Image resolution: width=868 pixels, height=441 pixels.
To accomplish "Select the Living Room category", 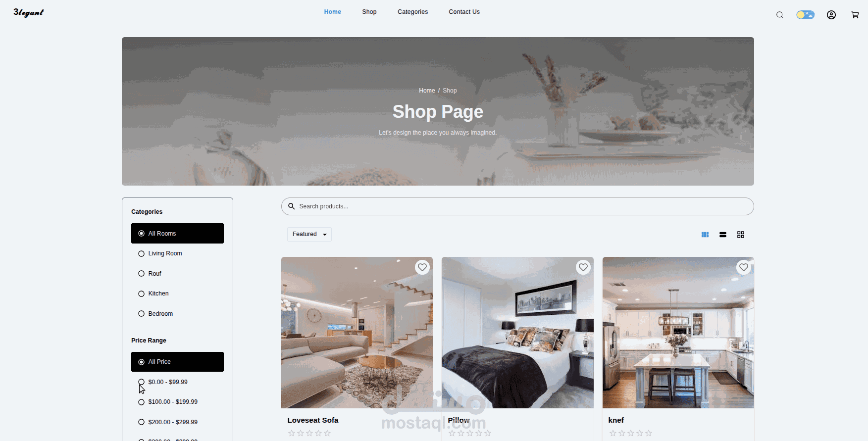I will point(177,253).
